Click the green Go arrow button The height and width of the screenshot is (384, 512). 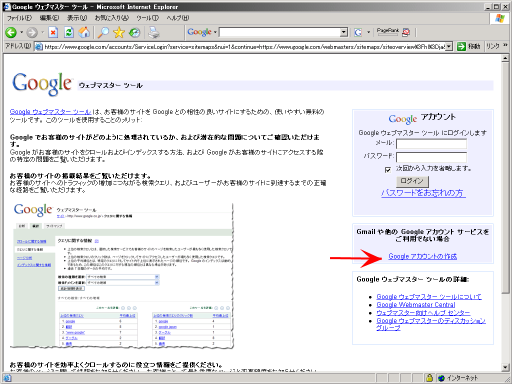tap(461, 46)
